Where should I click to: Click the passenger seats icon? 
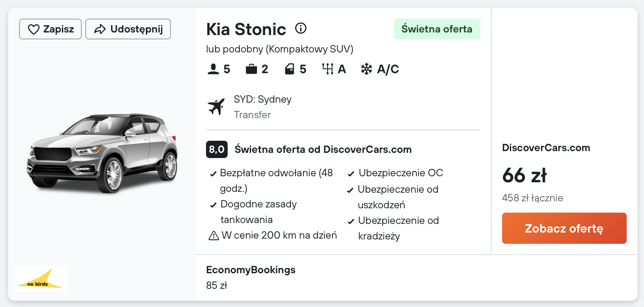click(x=213, y=69)
